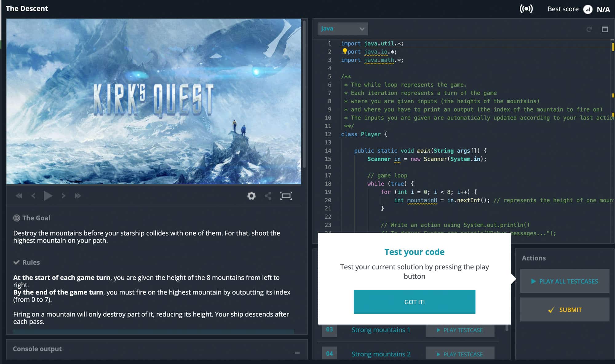Minimize the Console output panel
615x364 pixels.
click(297, 353)
